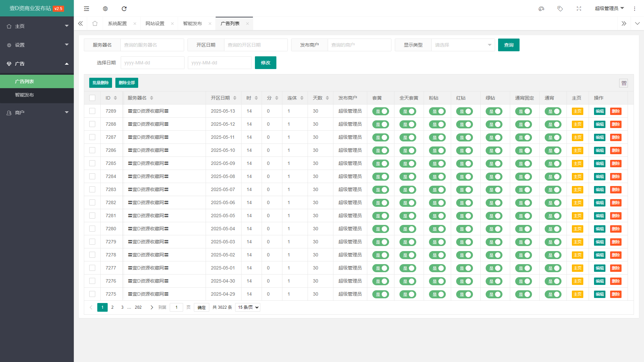Sort by 时 column arrows
The image size is (644, 362).
[x=256, y=98]
